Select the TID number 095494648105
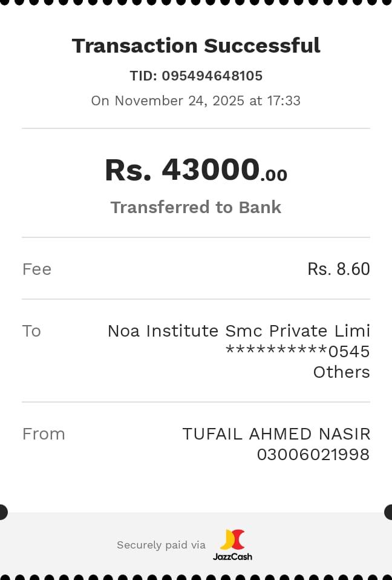 212,76
